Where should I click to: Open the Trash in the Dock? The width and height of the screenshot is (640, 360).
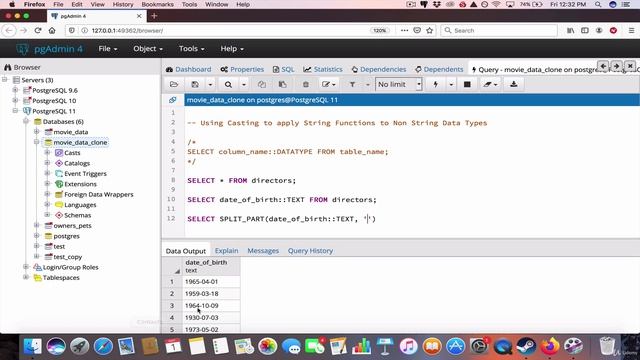[x=607, y=346]
